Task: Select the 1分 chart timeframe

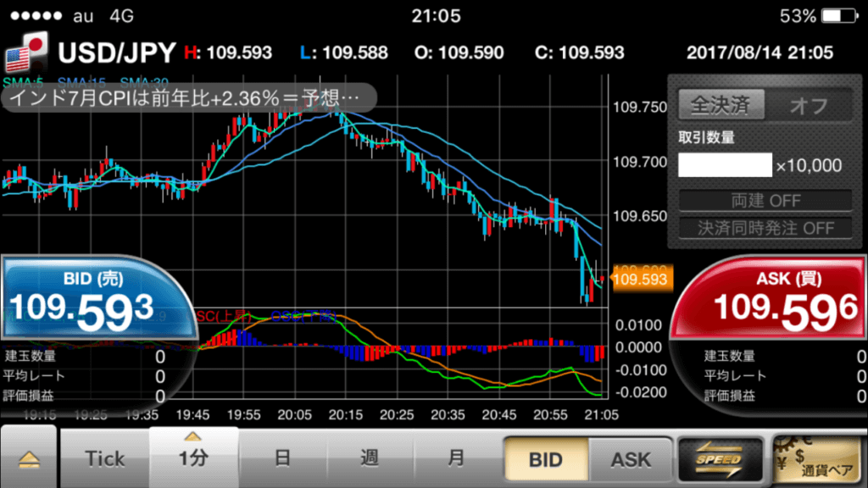Action: click(x=194, y=457)
